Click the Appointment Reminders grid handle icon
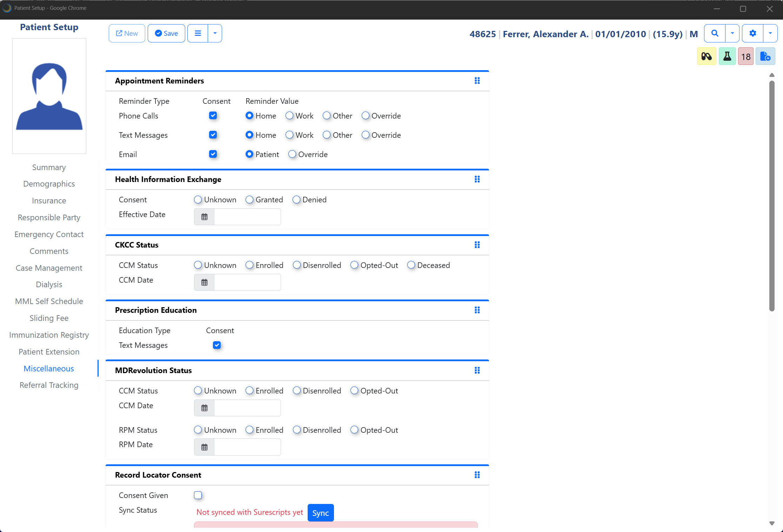This screenshot has height=532, width=783. pyautogui.click(x=477, y=81)
